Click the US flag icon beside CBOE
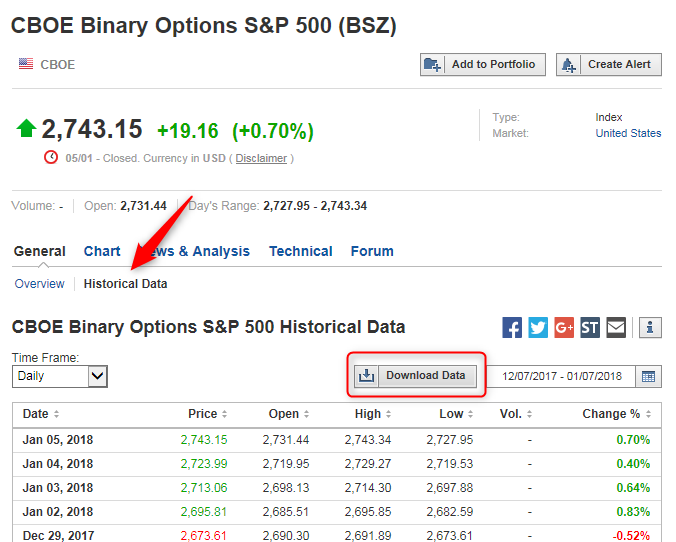This screenshot has height=542, width=676. 26,64
